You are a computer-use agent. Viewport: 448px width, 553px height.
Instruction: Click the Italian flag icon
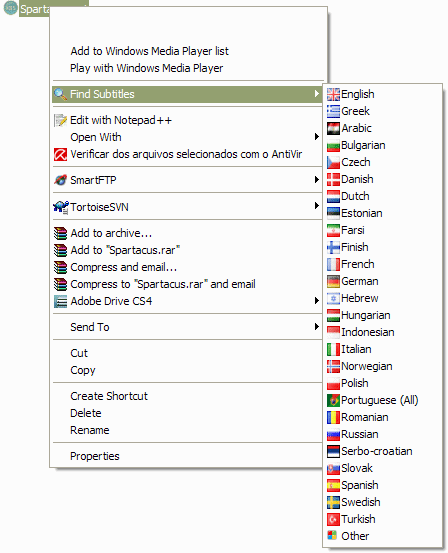point(333,349)
